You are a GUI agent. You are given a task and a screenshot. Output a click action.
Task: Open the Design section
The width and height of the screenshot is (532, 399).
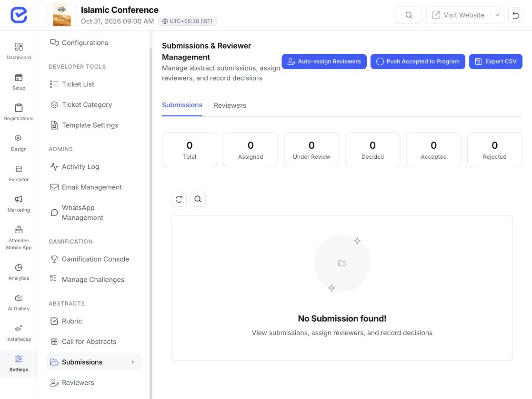tap(19, 143)
